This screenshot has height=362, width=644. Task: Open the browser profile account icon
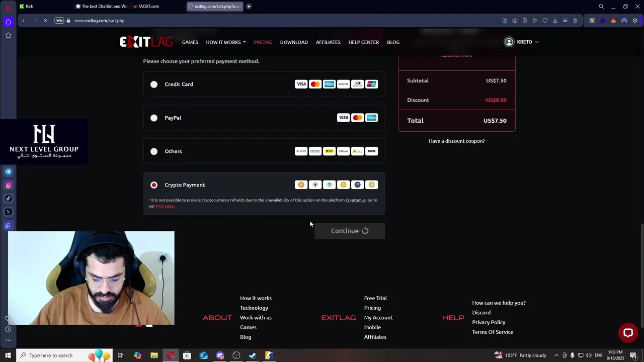coord(575,21)
